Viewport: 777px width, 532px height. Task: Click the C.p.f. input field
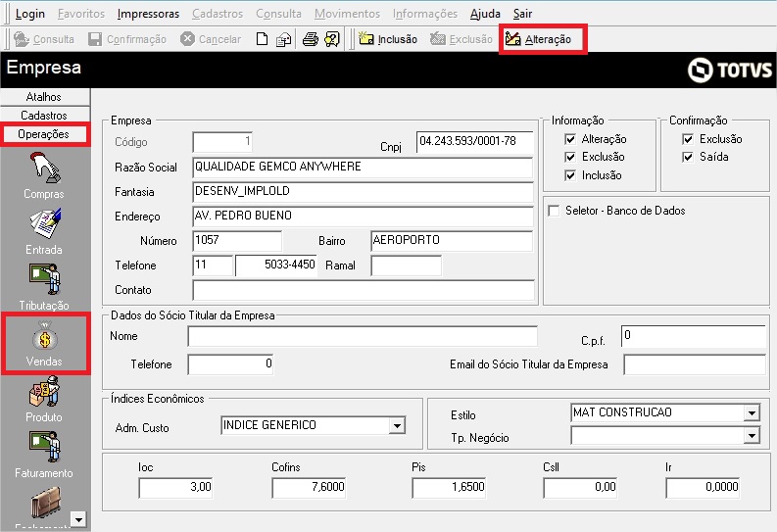point(694,336)
